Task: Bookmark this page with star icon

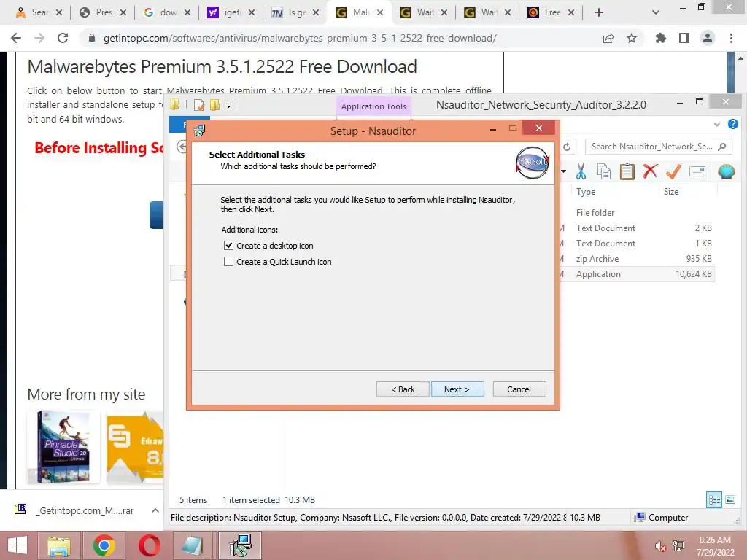Action: [x=632, y=38]
